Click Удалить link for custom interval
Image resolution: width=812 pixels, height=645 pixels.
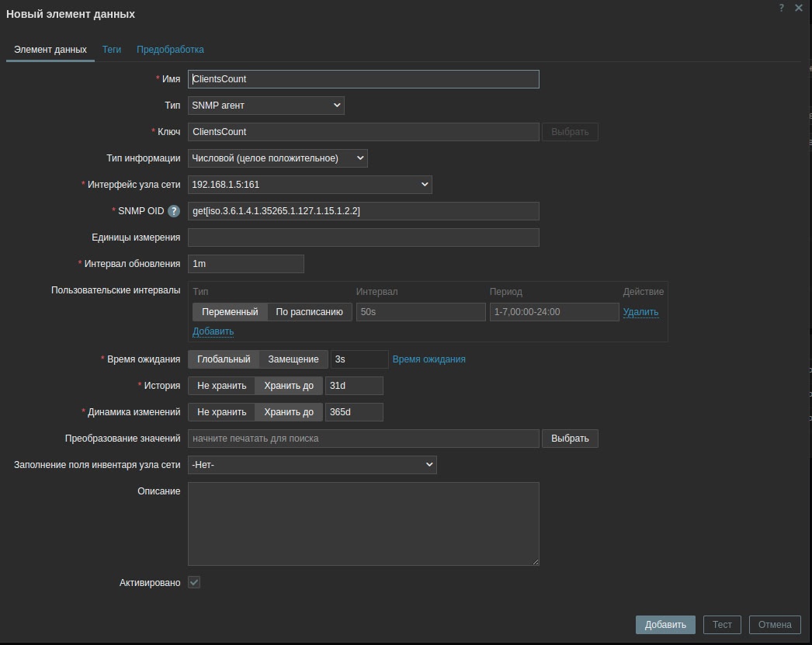tap(640, 312)
